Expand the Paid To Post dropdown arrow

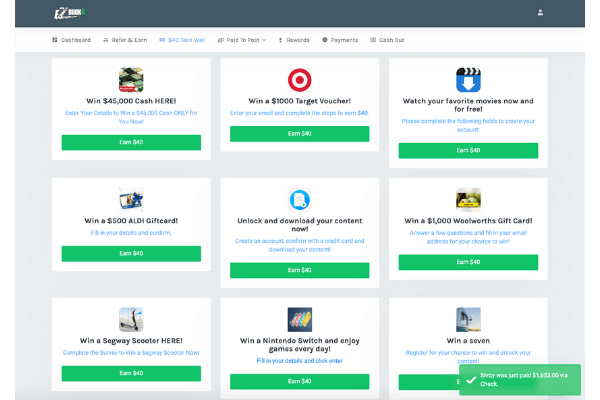pyautogui.click(x=264, y=40)
